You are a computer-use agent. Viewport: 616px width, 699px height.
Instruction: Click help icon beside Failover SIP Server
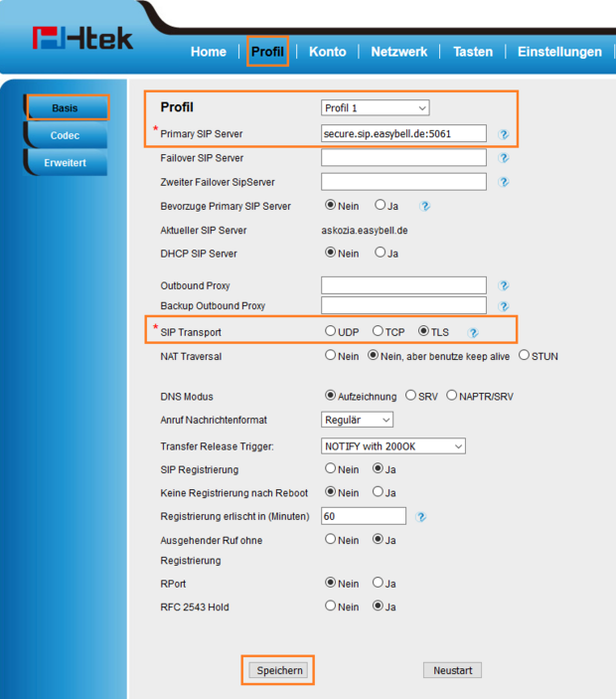point(504,158)
